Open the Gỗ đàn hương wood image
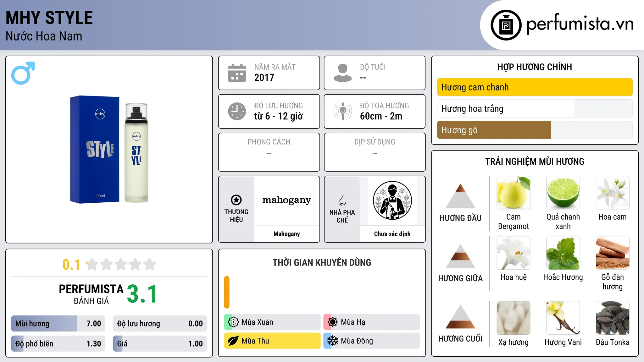644x362 pixels. click(x=613, y=253)
